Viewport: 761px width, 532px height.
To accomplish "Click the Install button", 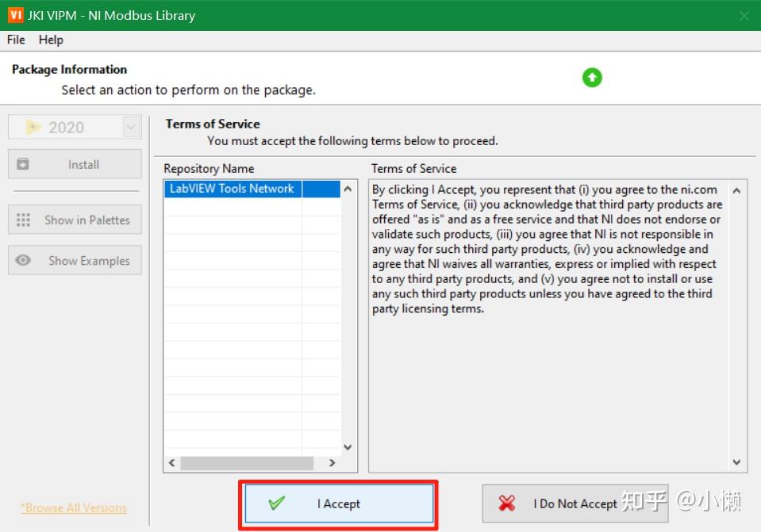I will (x=75, y=164).
